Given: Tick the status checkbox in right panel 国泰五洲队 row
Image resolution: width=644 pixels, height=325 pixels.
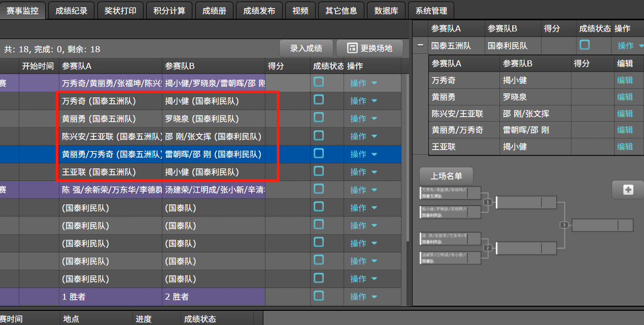Looking at the screenshot, I should point(585,45).
